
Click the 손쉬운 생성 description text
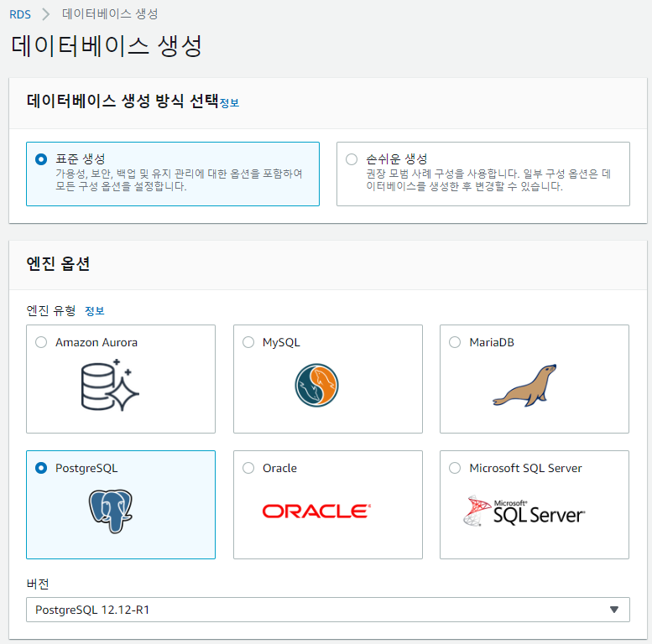488,179
